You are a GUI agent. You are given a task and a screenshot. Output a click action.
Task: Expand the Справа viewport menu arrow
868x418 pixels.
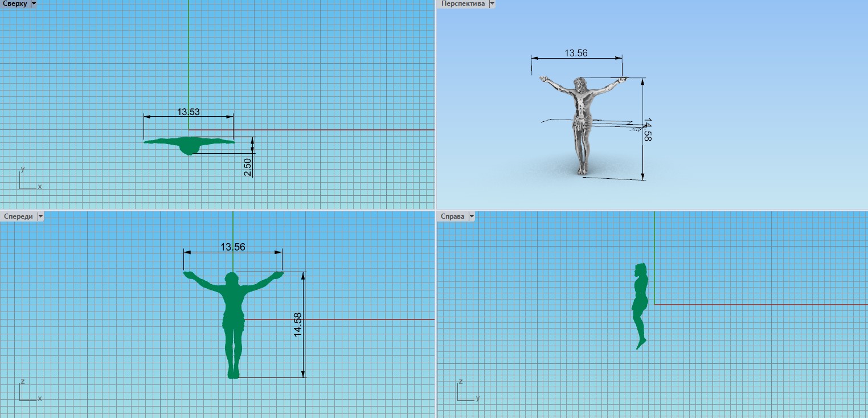(471, 216)
